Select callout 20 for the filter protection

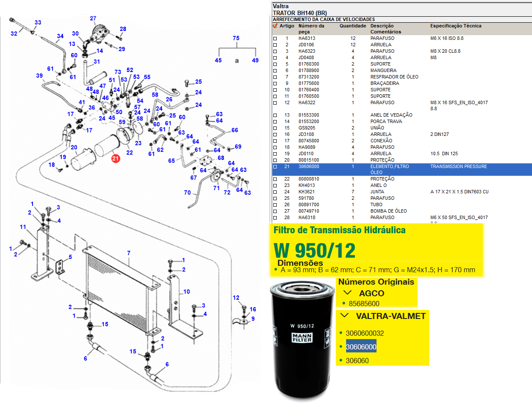click(x=74, y=147)
